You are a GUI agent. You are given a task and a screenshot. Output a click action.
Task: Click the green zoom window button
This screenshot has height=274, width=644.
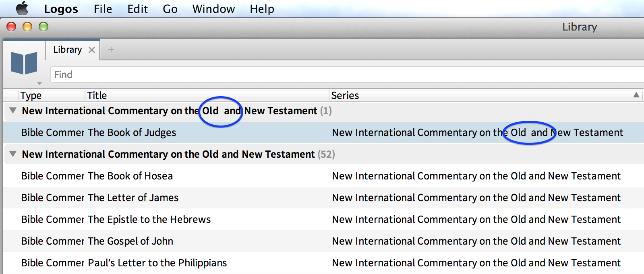click(43, 27)
